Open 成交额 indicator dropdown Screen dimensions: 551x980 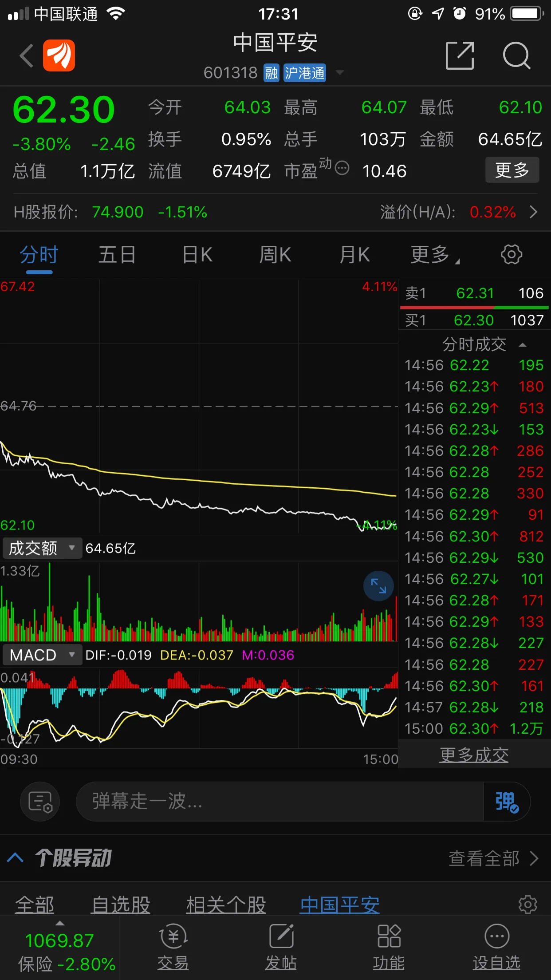pyautogui.click(x=42, y=548)
